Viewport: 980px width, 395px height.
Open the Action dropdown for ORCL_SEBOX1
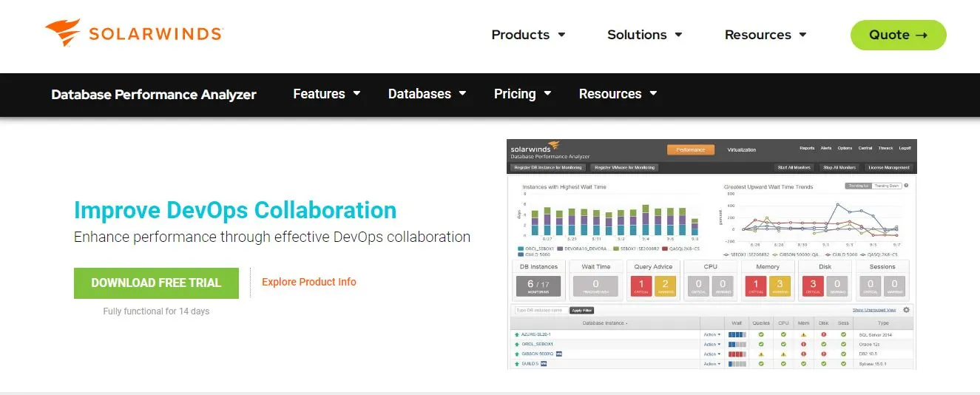712,344
